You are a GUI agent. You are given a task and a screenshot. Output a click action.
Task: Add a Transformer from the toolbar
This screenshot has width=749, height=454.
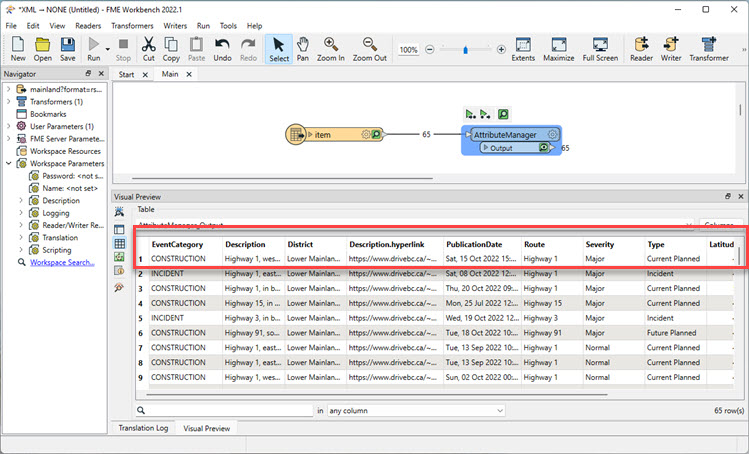(709, 49)
